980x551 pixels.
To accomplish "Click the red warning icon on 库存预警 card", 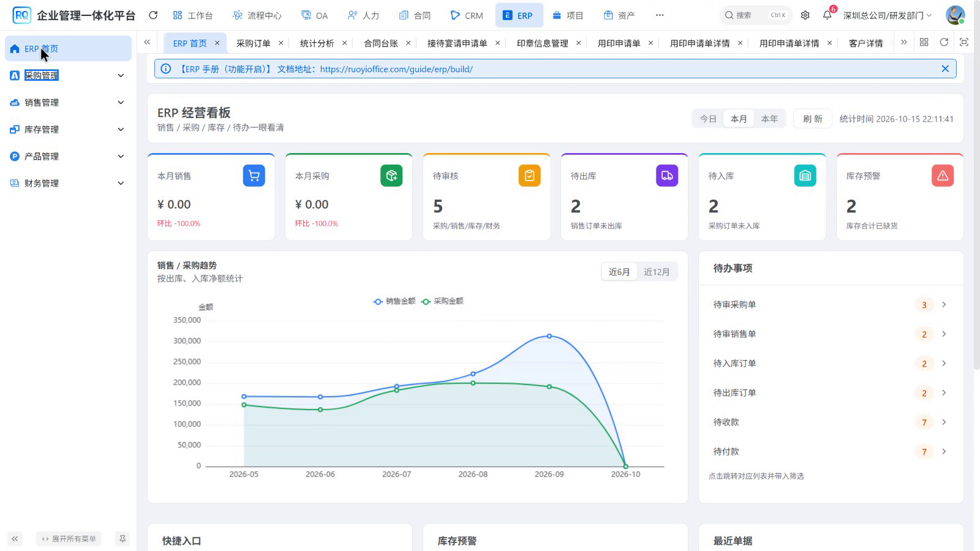I will pyautogui.click(x=943, y=176).
